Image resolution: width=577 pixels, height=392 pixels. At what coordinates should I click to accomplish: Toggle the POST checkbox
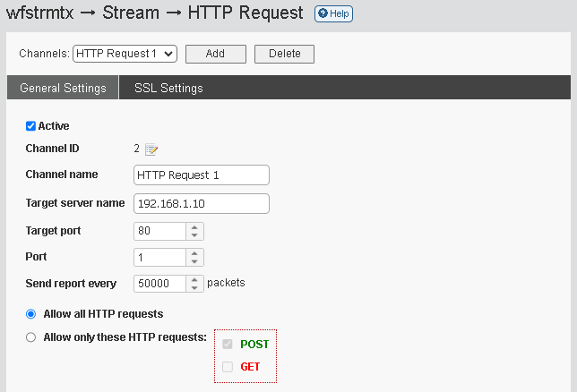click(x=228, y=345)
